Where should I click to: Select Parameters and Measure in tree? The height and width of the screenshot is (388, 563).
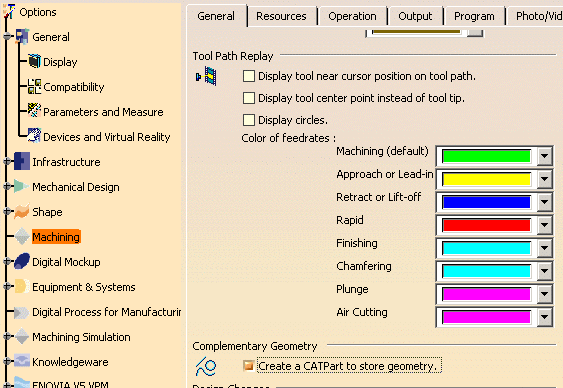pos(103,112)
